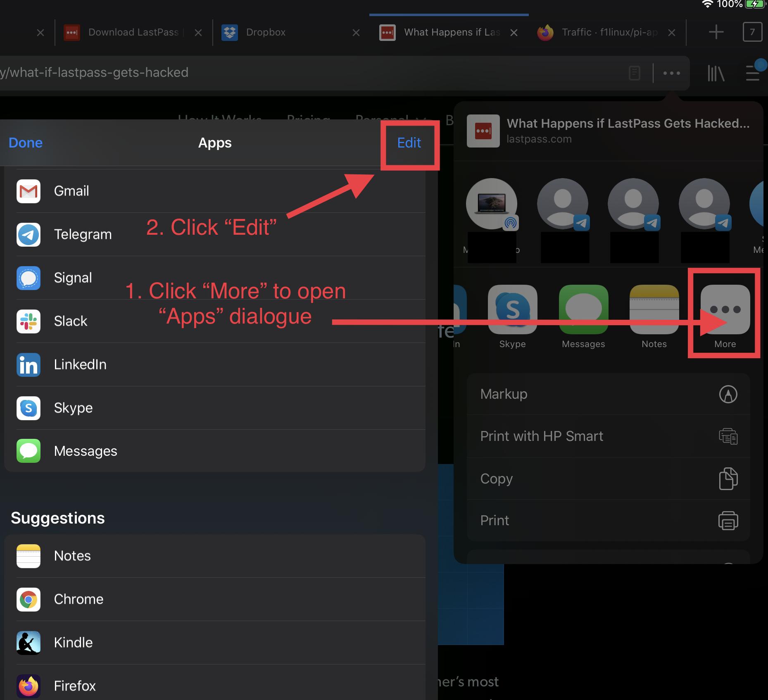Tap the Firefox app icon in Suggestions
The image size is (768, 700).
click(x=29, y=686)
